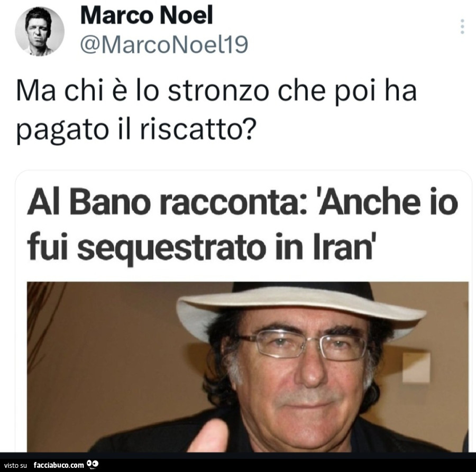The height and width of the screenshot is (472, 476).
Task: Select the tweet line 'Ma chi è lo stronzo'
Action: point(216,91)
